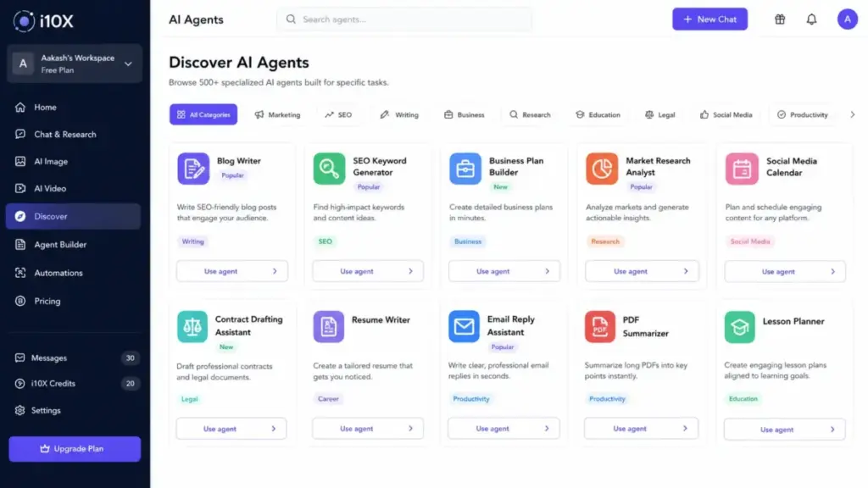
Task: Click the arrow on Business Plan Builder's Use agent
Action: pyautogui.click(x=547, y=271)
